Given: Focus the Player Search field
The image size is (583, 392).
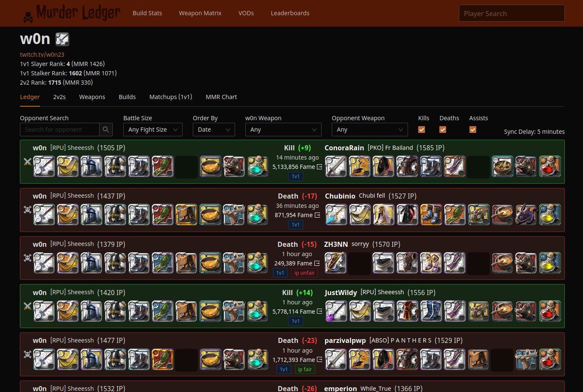Looking at the screenshot, I should 511,14.
